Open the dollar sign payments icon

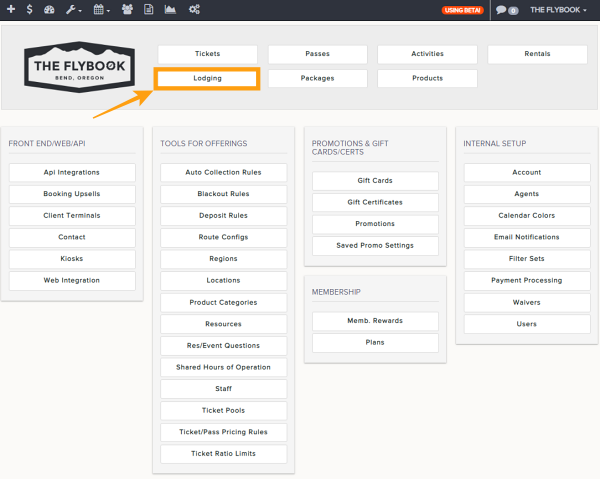tap(29, 9)
